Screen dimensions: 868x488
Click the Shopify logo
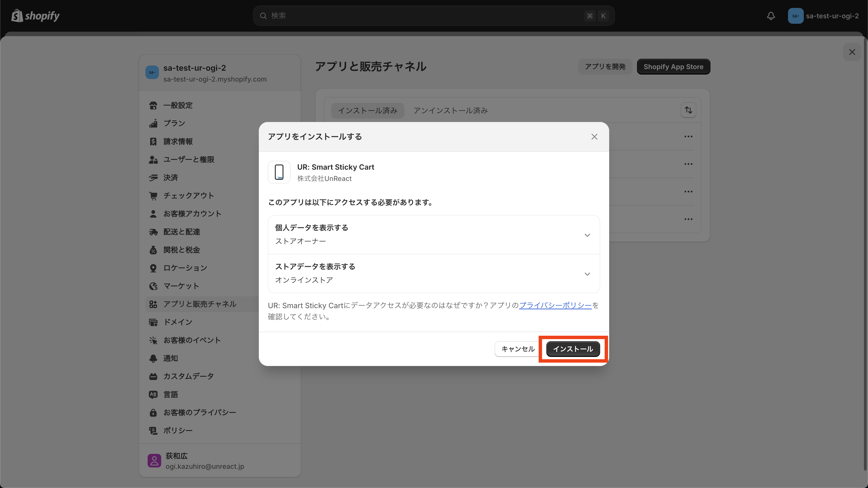35,16
